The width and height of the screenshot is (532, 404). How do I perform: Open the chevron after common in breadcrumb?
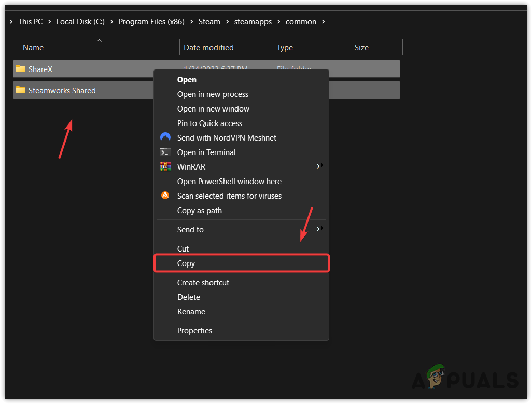[324, 22]
